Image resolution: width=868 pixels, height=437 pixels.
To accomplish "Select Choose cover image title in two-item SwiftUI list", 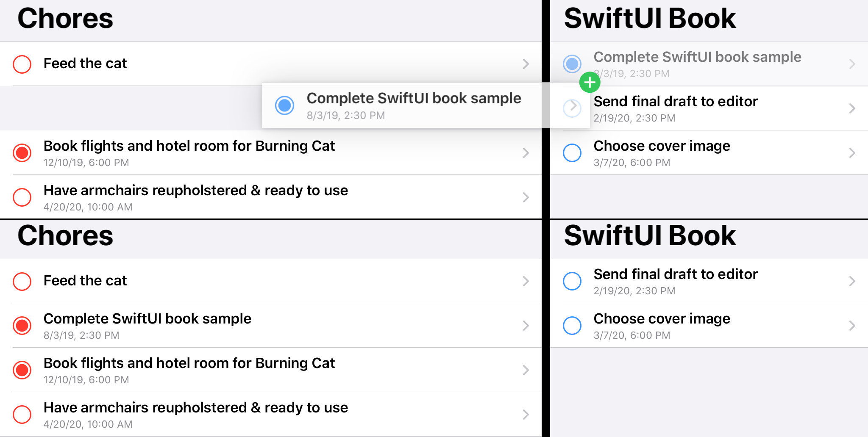I will tap(662, 319).
